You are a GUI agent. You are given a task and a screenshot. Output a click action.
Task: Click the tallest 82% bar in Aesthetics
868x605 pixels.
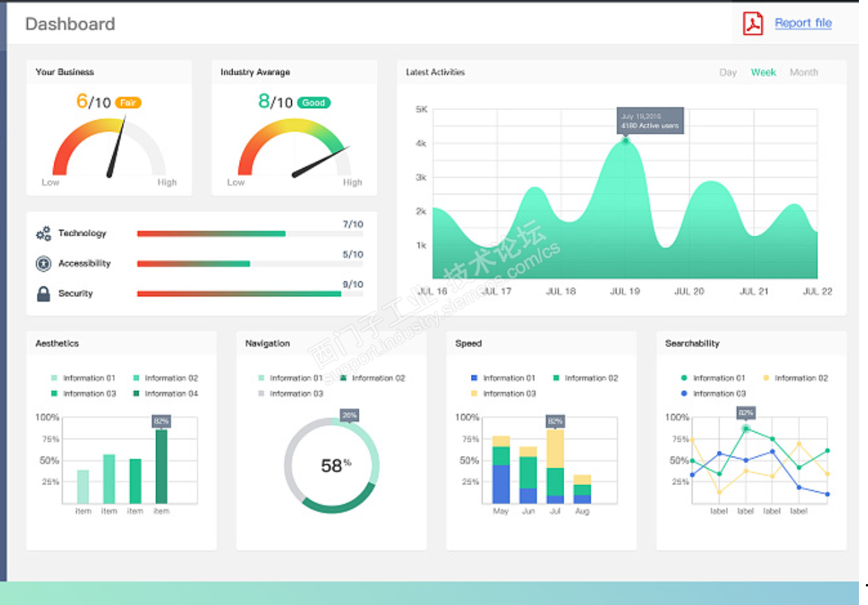(162, 466)
